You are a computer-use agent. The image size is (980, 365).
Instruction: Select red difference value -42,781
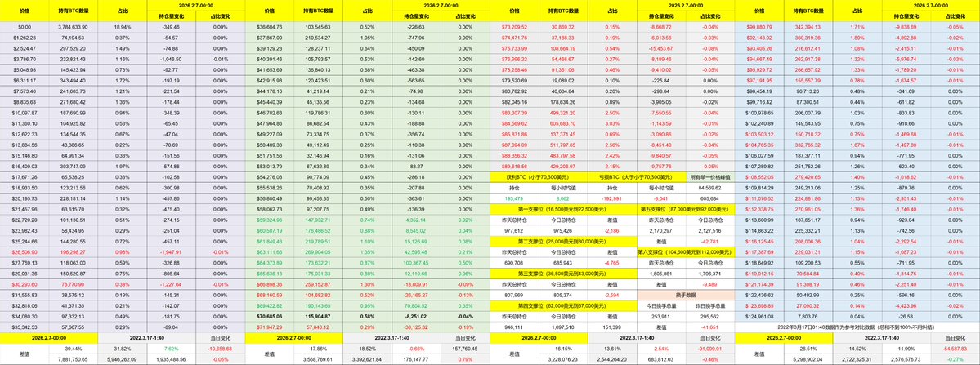coord(710,240)
